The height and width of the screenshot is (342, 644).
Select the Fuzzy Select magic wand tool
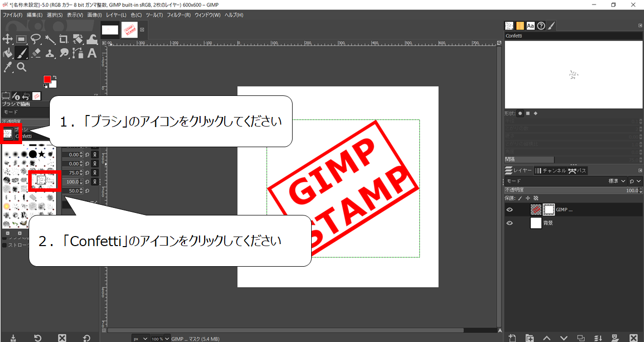pos(50,39)
